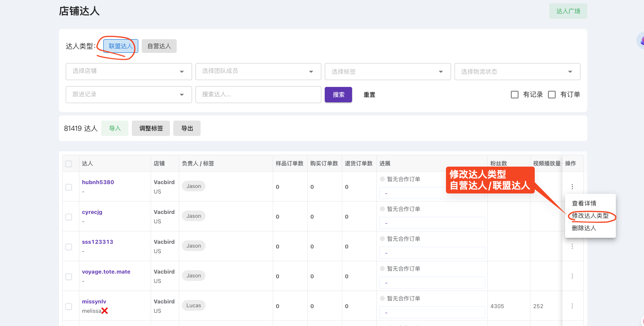Select the 联盟达人 type filter
Screen dimensions: 644x326
pos(121,46)
